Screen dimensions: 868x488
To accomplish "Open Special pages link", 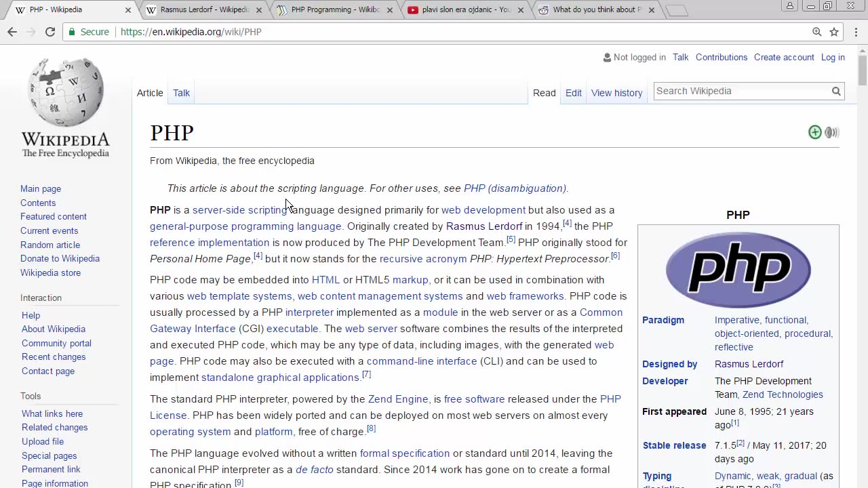I will point(49,456).
